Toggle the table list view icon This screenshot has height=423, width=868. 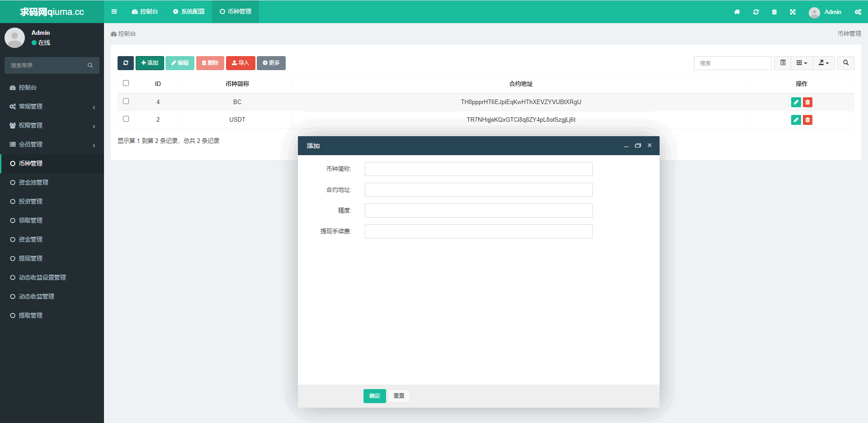point(783,63)
